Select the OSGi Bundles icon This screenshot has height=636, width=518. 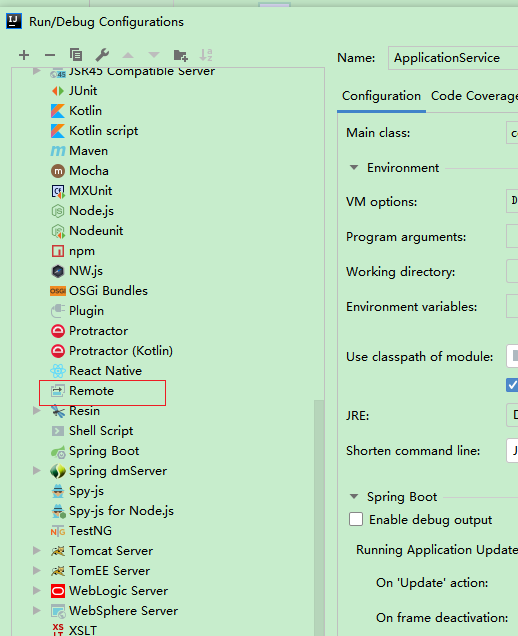tap(58, 291)
